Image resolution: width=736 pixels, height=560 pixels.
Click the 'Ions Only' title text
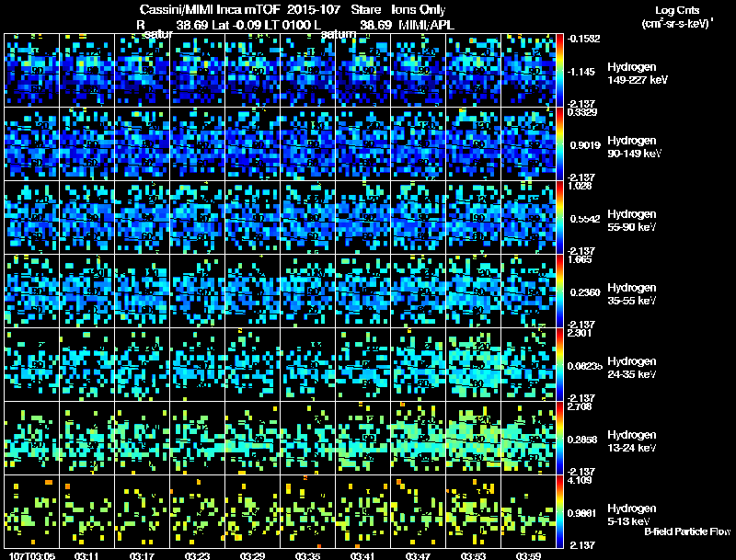pyautogui.click(x=419, y=9)
